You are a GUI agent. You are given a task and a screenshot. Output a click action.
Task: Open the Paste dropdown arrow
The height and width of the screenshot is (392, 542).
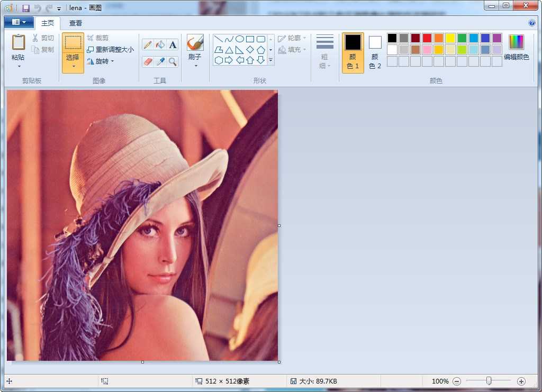(x=19, y=66)
